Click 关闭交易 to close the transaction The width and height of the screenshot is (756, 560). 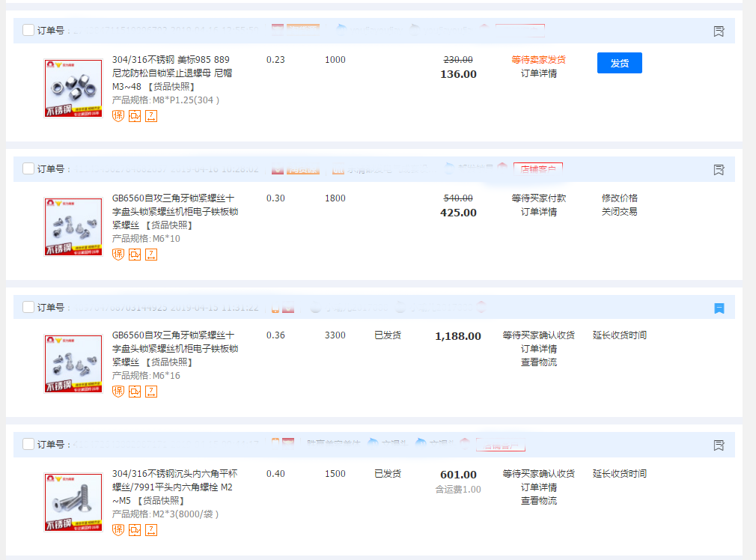tap(619, 212)
